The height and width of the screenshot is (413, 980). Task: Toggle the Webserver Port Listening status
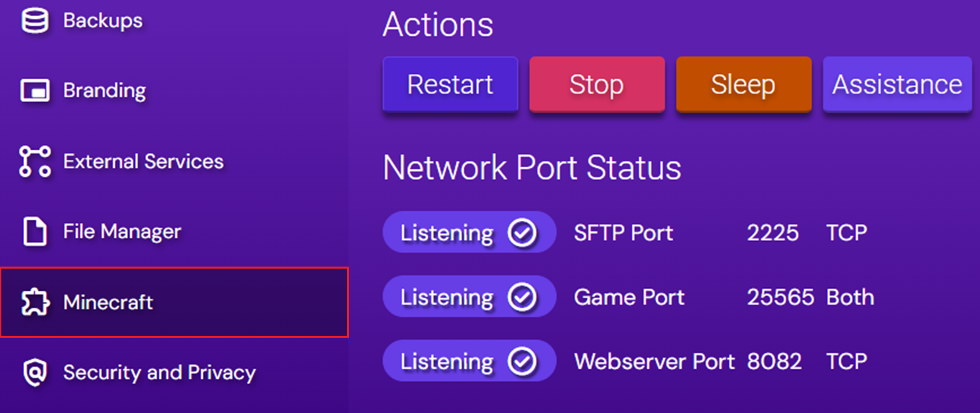pyautogui.click(x=469, y=361)
